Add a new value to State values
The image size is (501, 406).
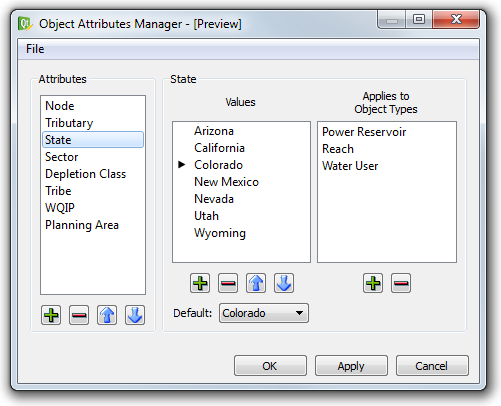200,283
